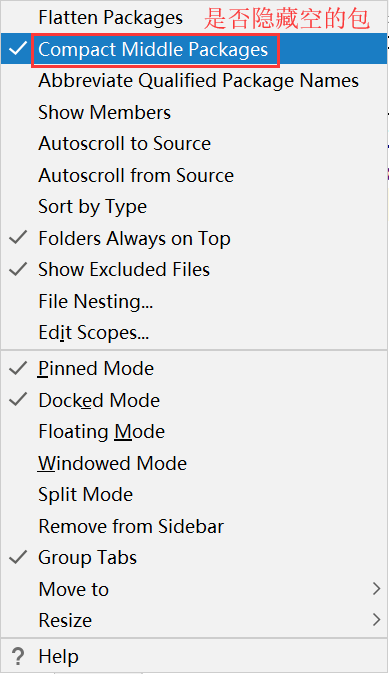Click the Help question mark icon
The image size is (389, 674).
(18, 656)
